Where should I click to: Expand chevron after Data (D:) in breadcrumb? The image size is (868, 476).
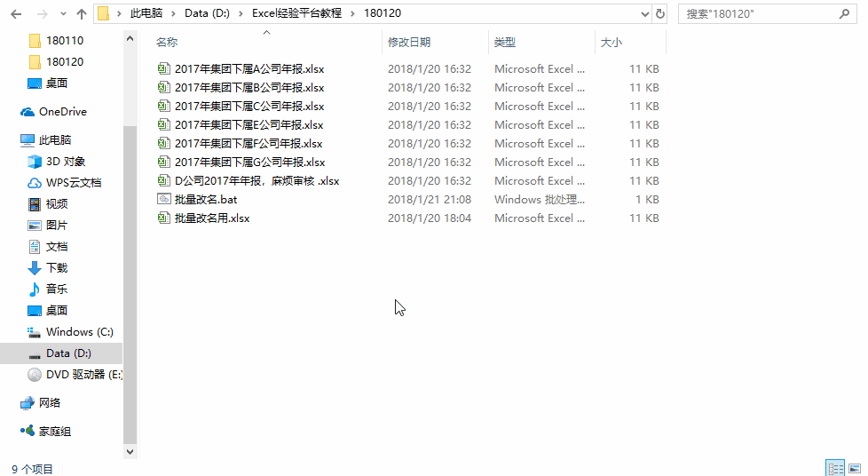coord(241,14)
